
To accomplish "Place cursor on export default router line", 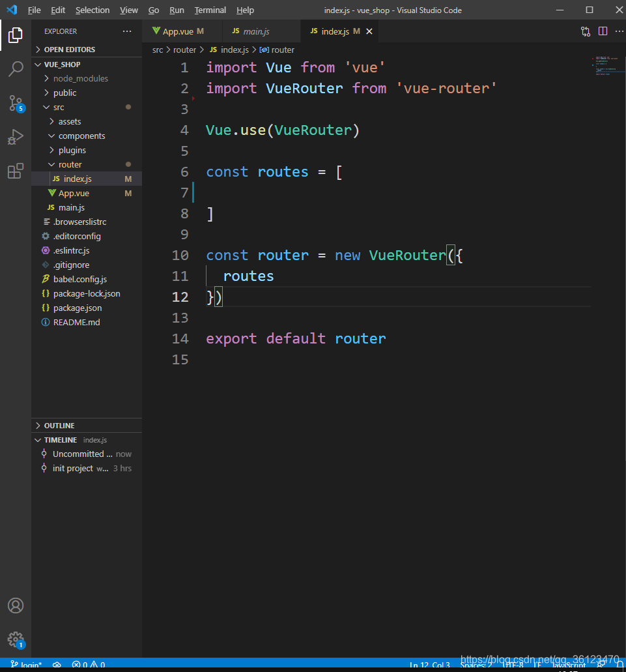I will [296, 338].
